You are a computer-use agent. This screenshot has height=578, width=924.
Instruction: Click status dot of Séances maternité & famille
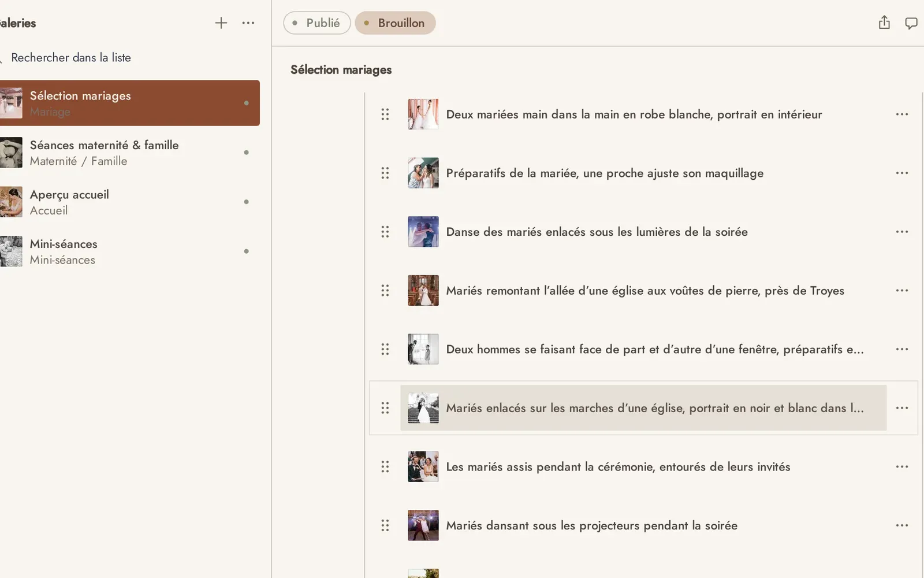tap(247, 153)
